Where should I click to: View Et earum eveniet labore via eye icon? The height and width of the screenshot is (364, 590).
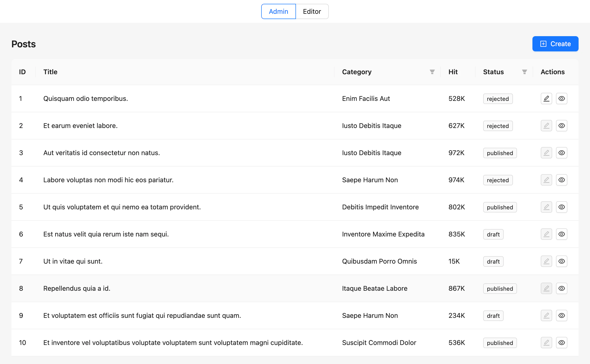pyautogui.click(x=562, y=126)
